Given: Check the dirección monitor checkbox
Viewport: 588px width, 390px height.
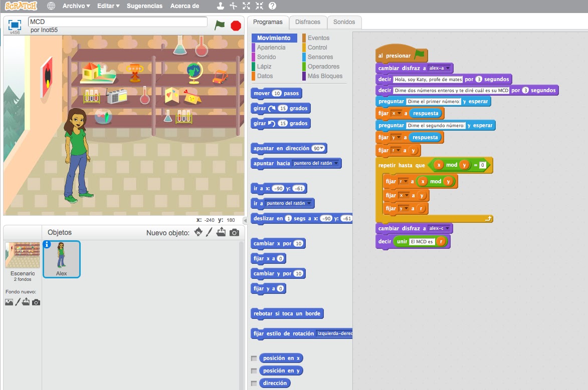Looking at the screenshot, I should tap(254, 383).
